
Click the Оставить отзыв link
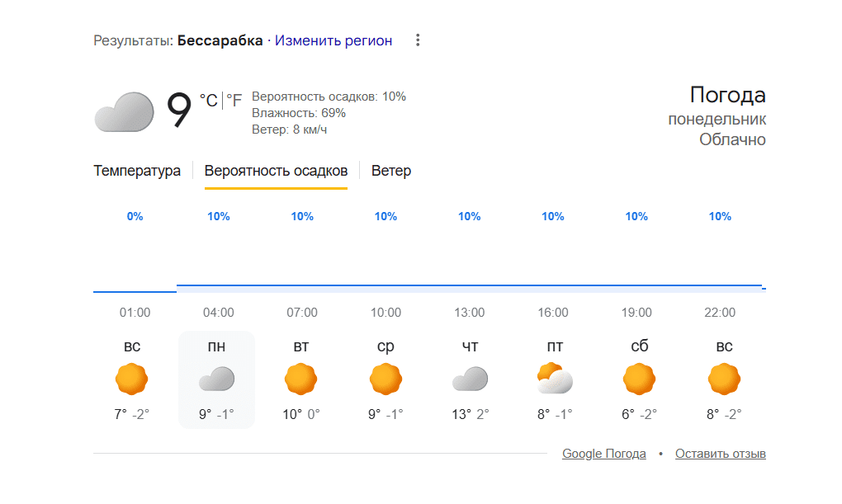pyautogui.click(x=721, y=454)
